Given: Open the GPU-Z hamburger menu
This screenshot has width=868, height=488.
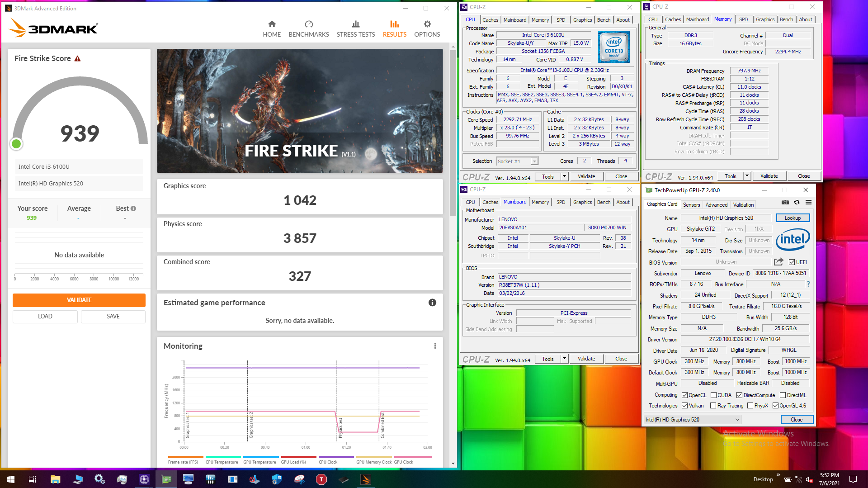Looking at the screenshot, I should [808, 202].
